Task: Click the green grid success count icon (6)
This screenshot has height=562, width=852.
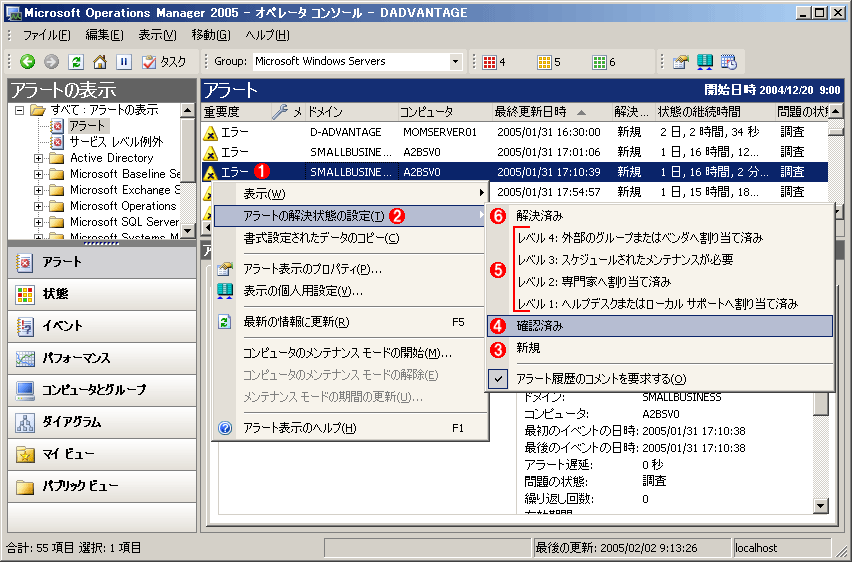Action: (599, 62)
